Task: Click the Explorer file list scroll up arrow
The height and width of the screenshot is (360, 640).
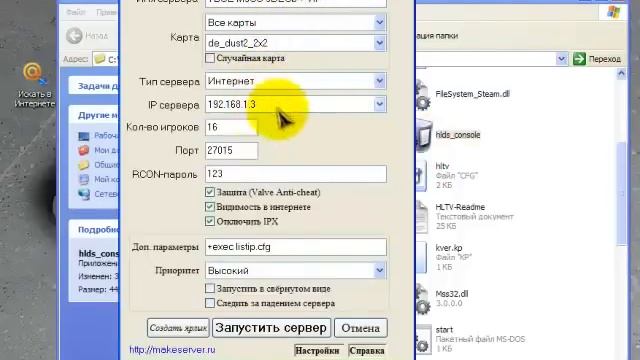Action: click(621, 74)
